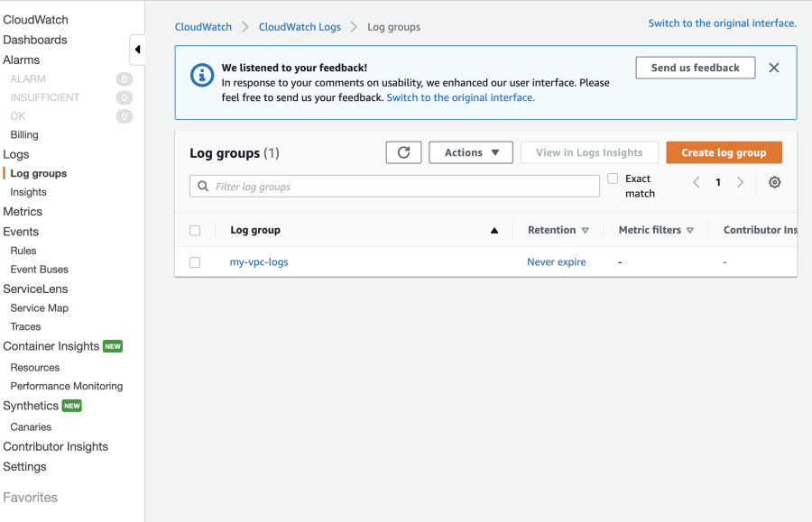This screenshot has width=812, height=522.
Task: Click the info icon in banner
Action: pyautogui.click(x=202, y=76)
